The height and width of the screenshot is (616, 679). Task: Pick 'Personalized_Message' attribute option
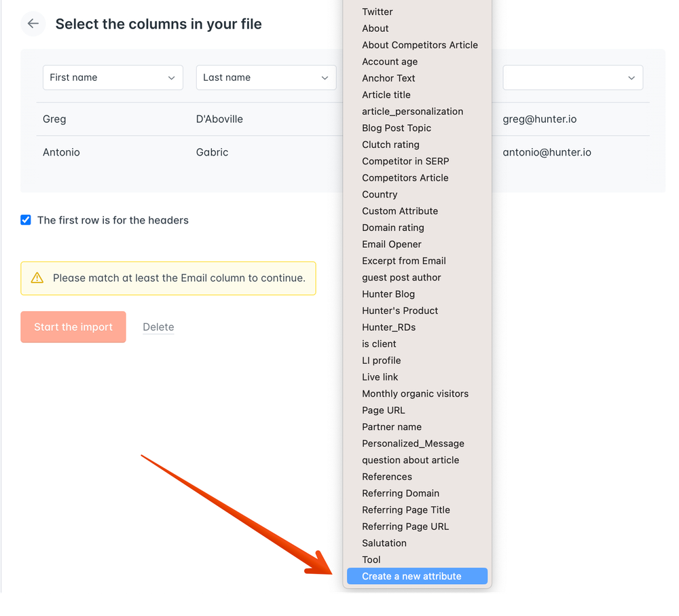412,443
